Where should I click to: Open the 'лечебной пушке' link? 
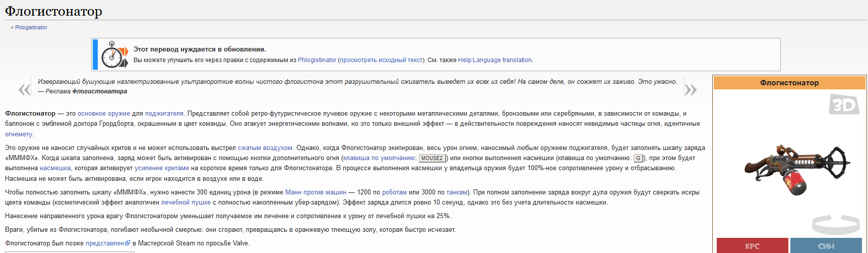[x=186, y=203]
